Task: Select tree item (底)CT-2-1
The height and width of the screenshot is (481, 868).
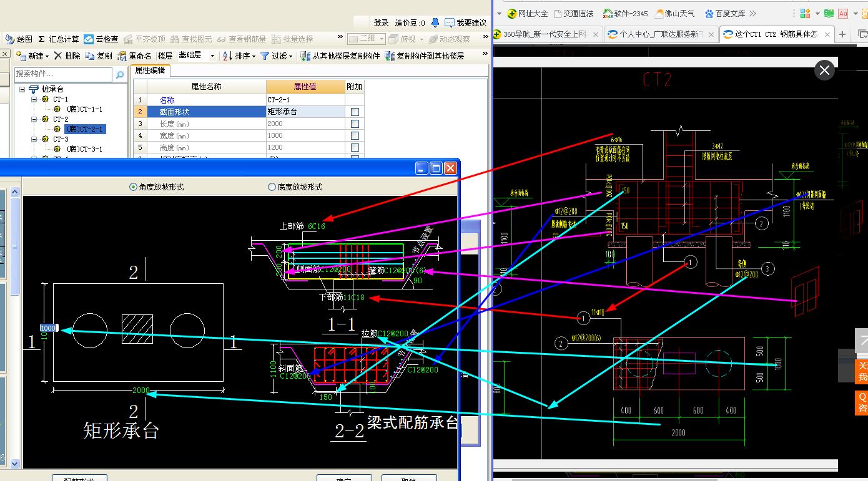Action: (84, 129)
